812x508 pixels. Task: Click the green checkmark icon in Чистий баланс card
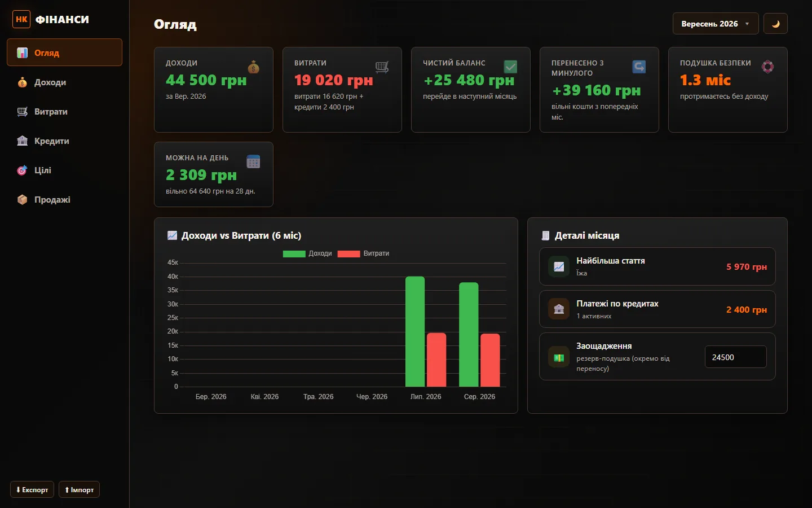coord(510,67)
